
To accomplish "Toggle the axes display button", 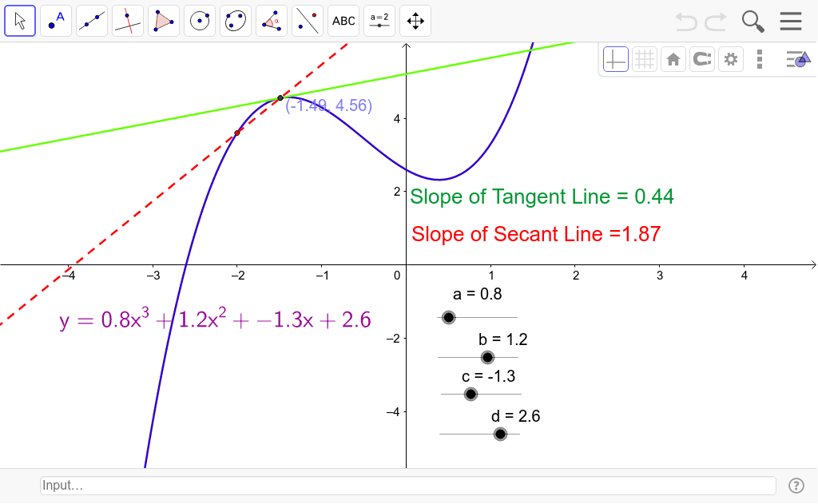I will (615, 59).
